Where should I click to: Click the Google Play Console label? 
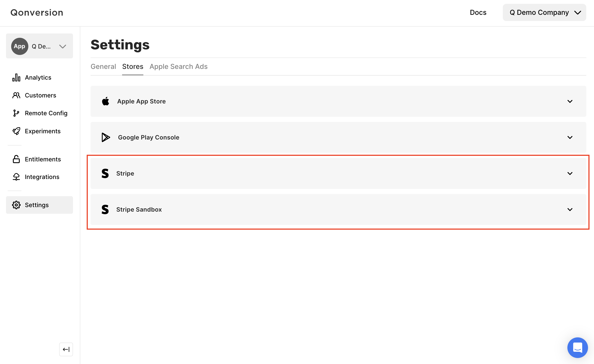(x=148, y=137)
